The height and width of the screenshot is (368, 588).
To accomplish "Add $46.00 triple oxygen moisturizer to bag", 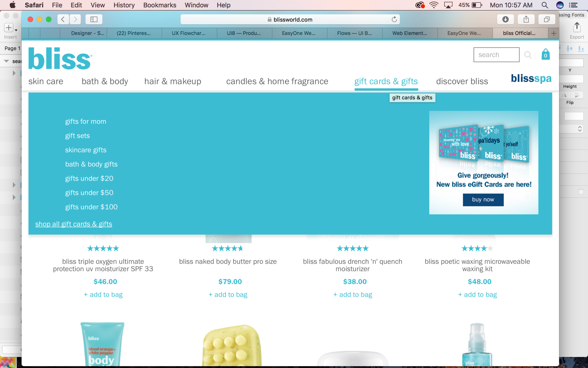I will coord(103,295).
